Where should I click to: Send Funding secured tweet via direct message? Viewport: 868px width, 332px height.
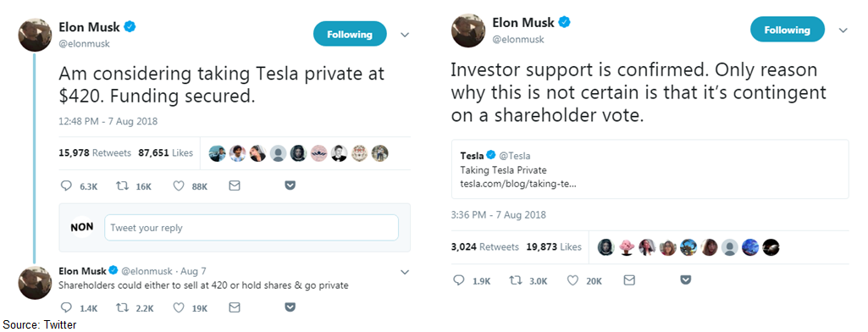(235, 186)
